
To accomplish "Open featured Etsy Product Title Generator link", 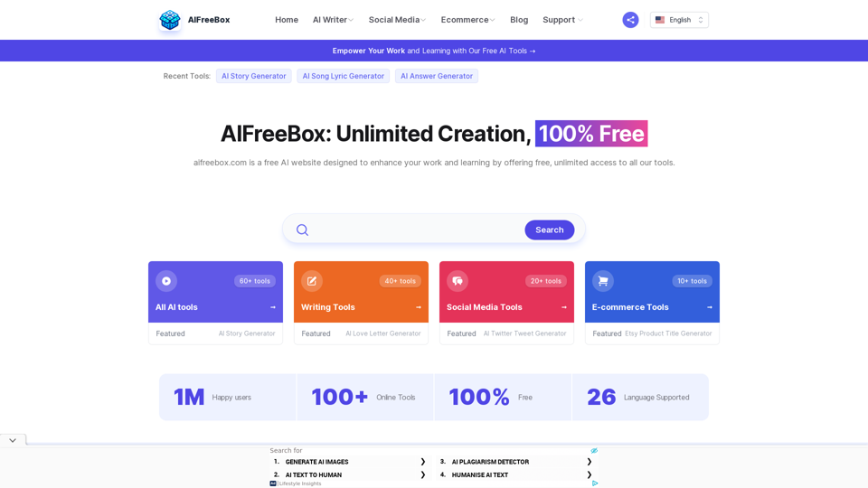I will click(668, 333).
